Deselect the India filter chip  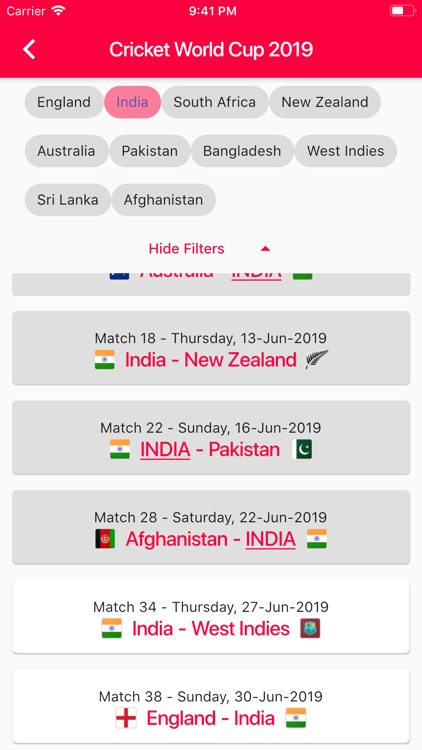(133, 102)
